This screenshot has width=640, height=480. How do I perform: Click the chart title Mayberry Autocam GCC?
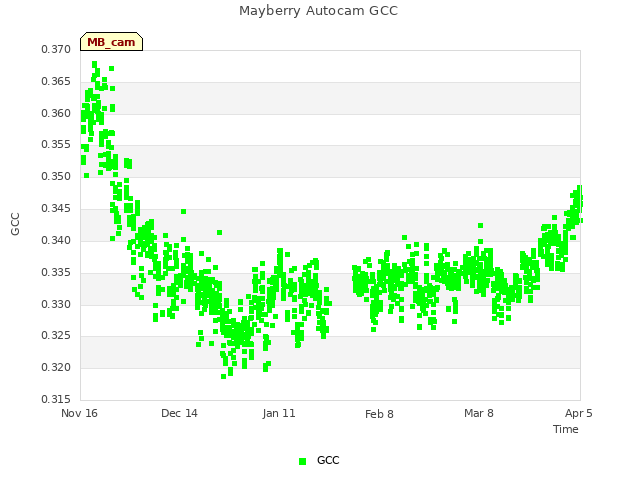point(318,11)
